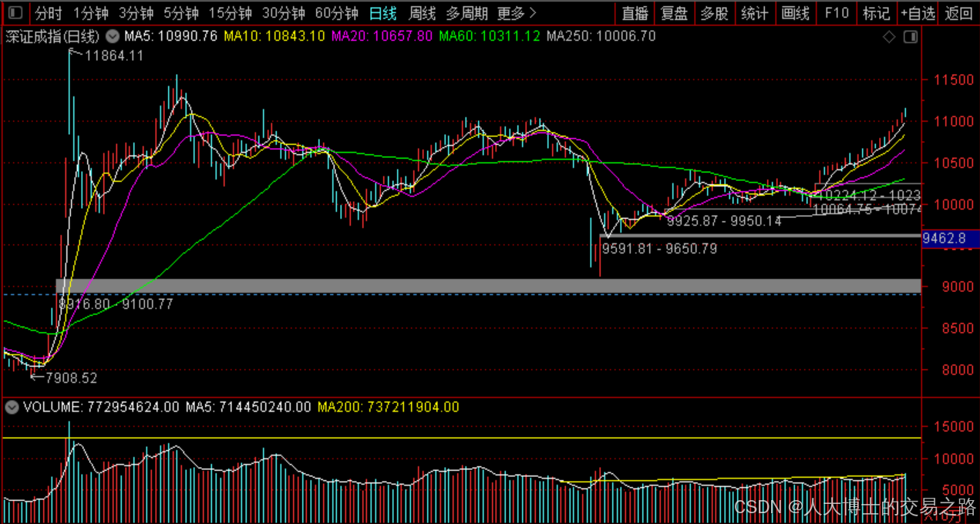This screenshot has width=980, height=524.
Task: Click the 深证成指(日线) chart title
Action: pyautogui.click(x=52, y=36)
